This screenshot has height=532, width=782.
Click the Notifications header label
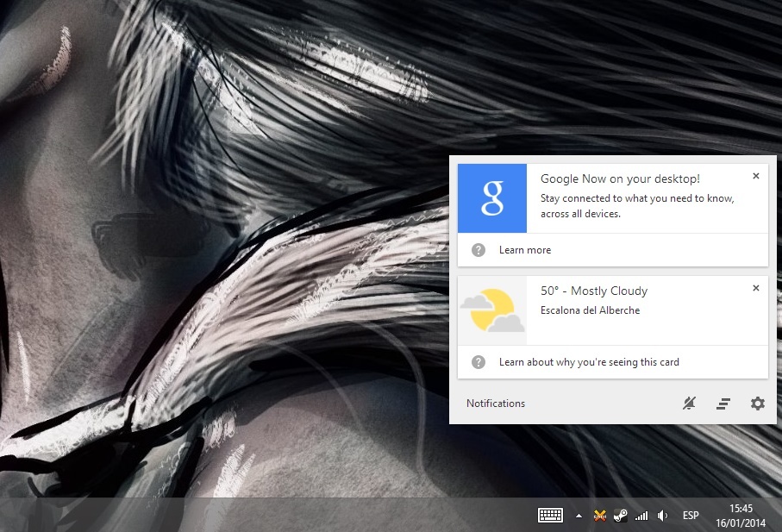496,403
